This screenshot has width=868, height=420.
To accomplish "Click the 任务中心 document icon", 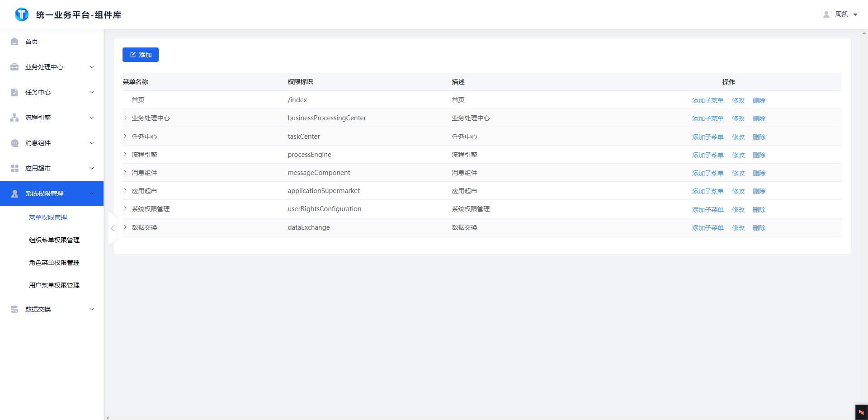I will [14, 92].
